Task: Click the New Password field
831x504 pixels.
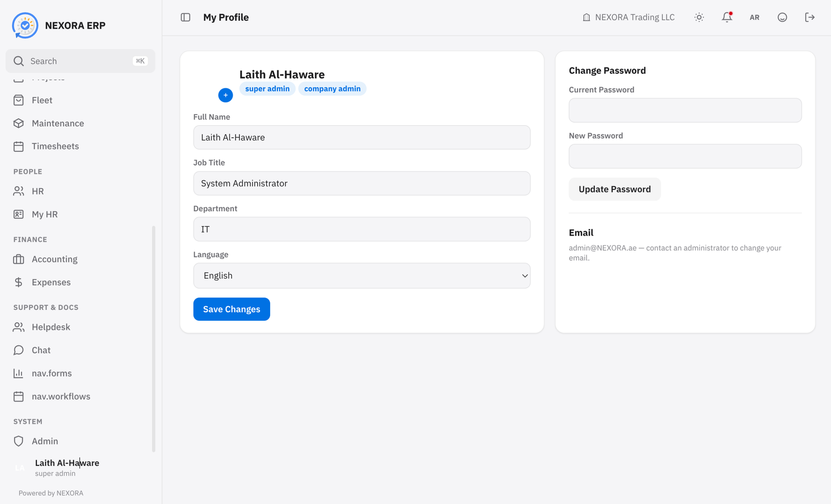Action: tap(685, 156)
